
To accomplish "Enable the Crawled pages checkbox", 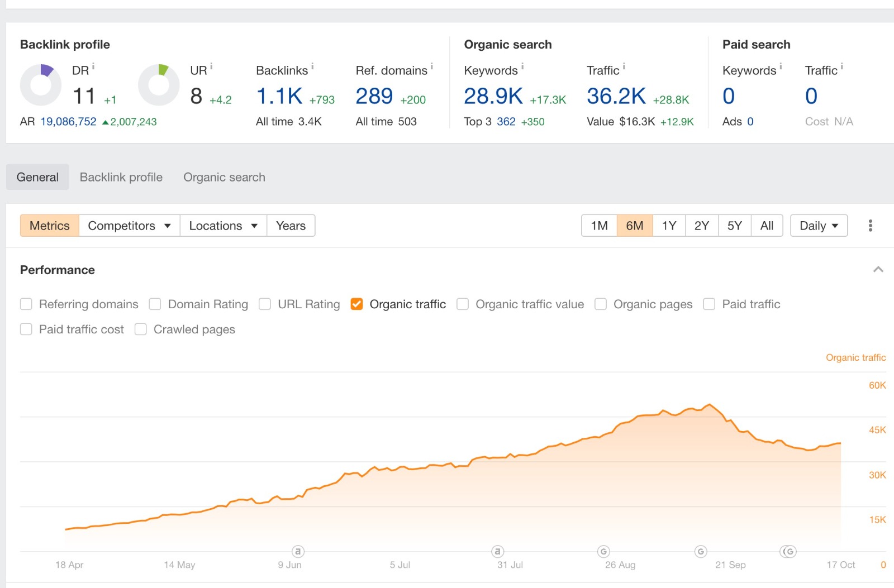I will 141,329.
